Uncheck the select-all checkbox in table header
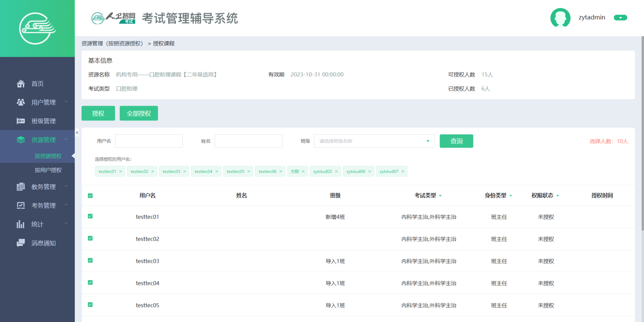 90,195
